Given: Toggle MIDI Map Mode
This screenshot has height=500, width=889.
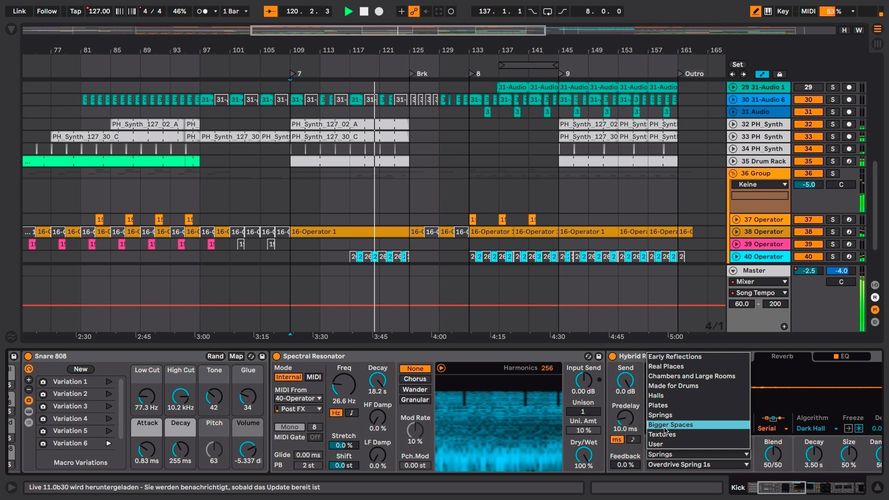Looking at the screenshot, I should [808, 11].
